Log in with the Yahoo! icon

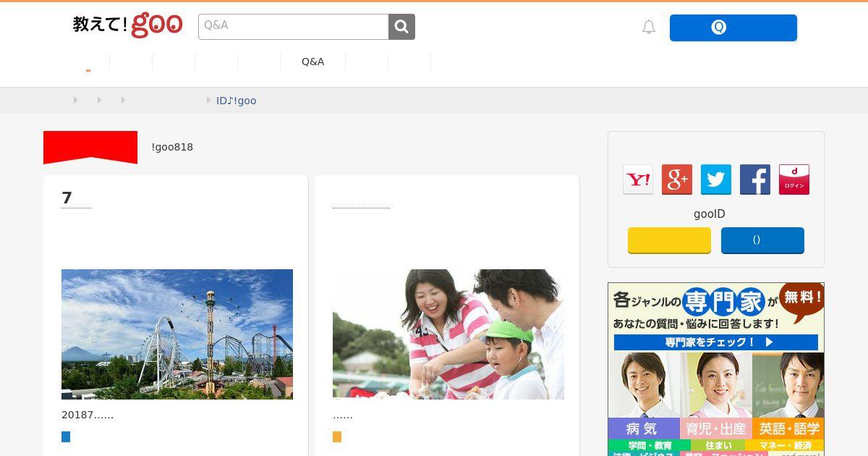pos(638,180)
